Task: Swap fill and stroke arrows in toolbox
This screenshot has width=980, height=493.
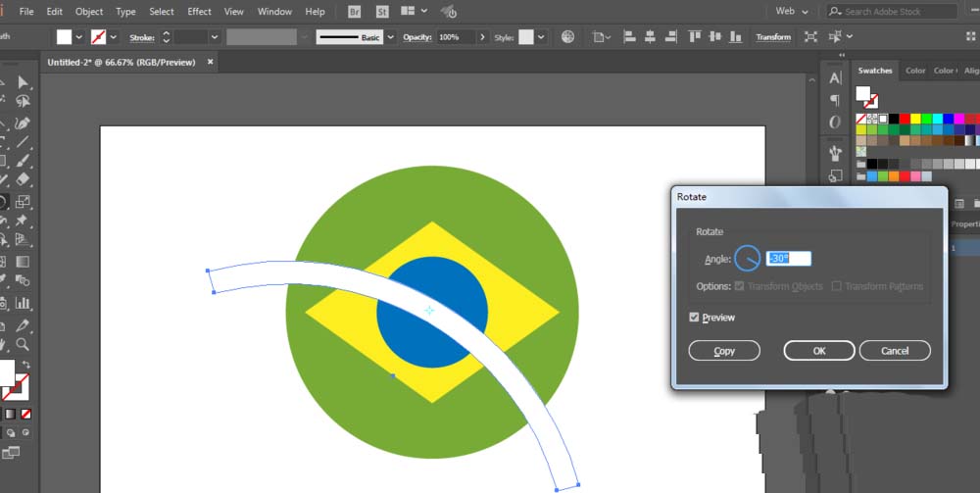Action: pyautogui.click(x=26, y=364)
